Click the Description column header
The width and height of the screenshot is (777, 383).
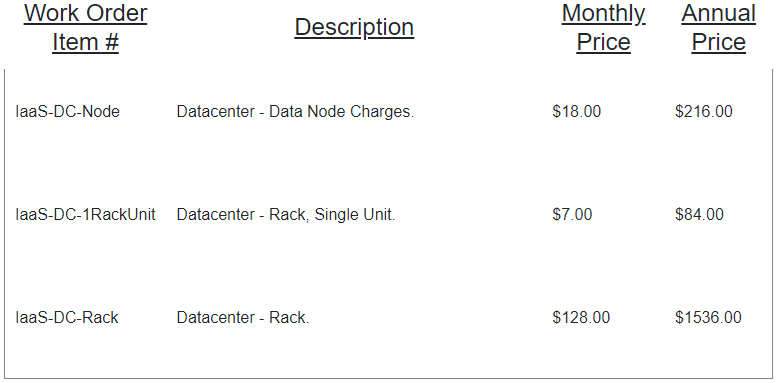[x=354, y=28]
